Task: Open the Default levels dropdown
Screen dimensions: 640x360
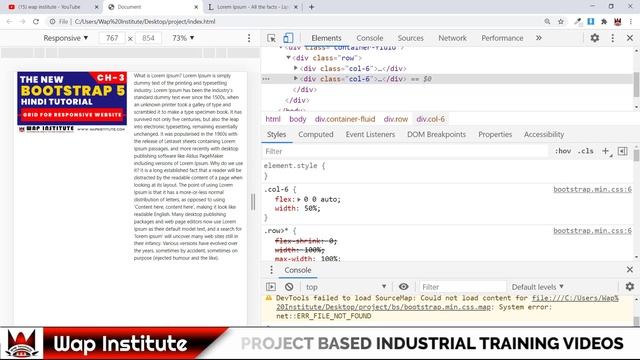Action: pos(538,287)
